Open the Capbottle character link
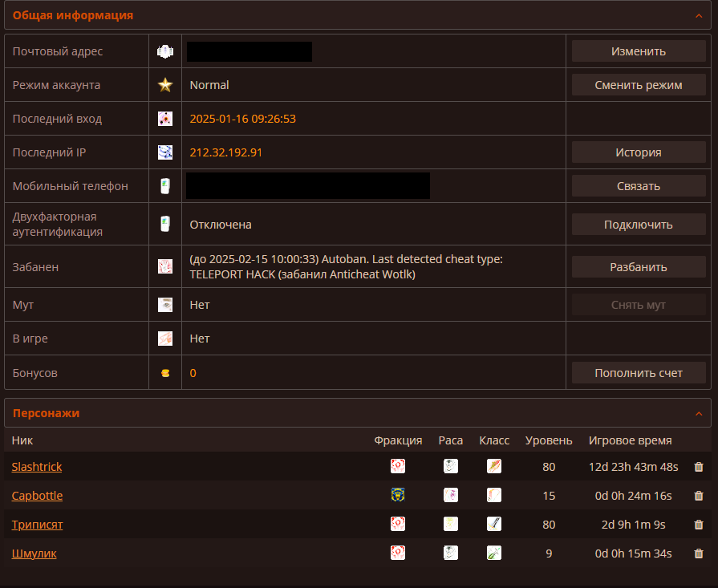Screen dimensions: 718x588 [x=37, y=496]
